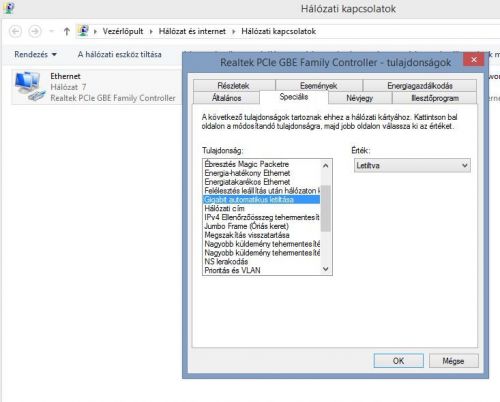Switch to the Névjegy tab
Image resolution: width=500 pixels, height=402 pixels.
(x=360, y=98)
